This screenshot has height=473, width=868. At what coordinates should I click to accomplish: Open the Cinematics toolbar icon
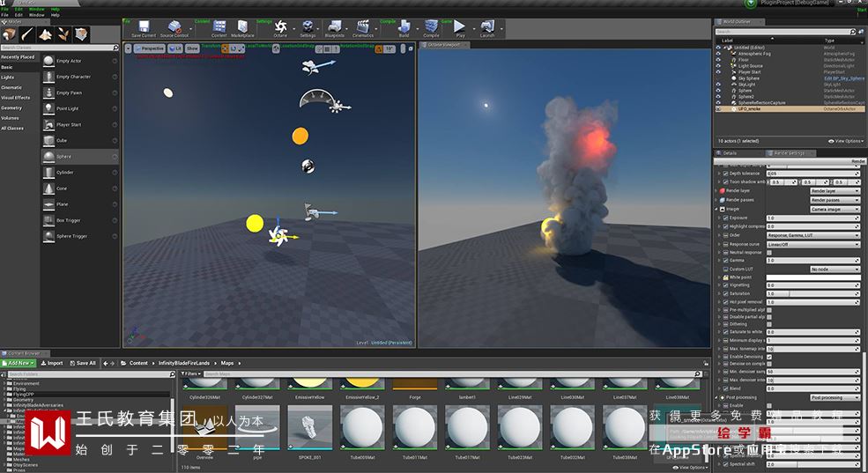(x=362, y=28)
